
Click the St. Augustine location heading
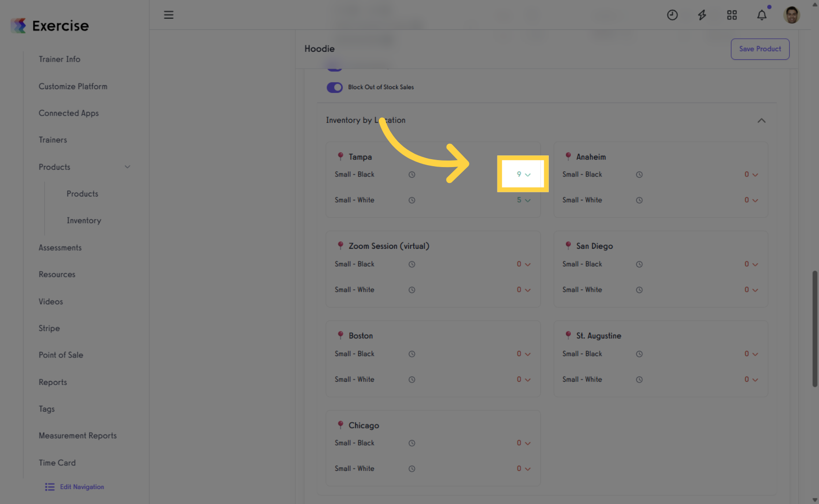tap(599, 336)
